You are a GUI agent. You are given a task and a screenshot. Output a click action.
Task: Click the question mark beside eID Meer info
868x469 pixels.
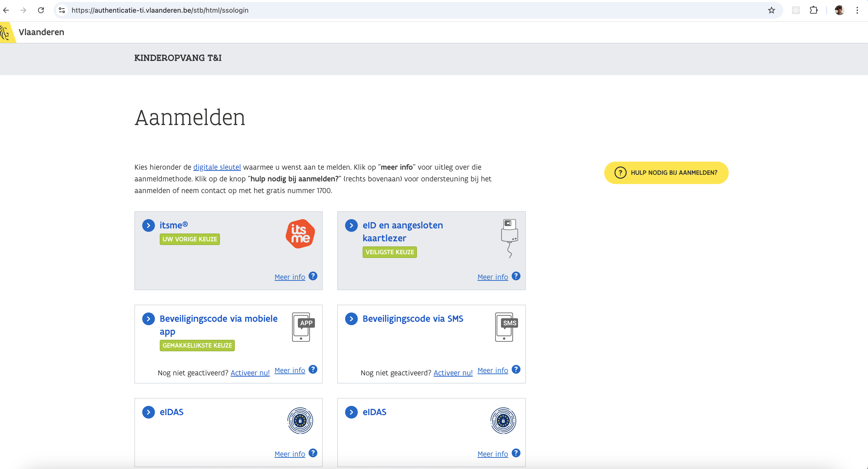pyautogui.click(x=516, y=276)
